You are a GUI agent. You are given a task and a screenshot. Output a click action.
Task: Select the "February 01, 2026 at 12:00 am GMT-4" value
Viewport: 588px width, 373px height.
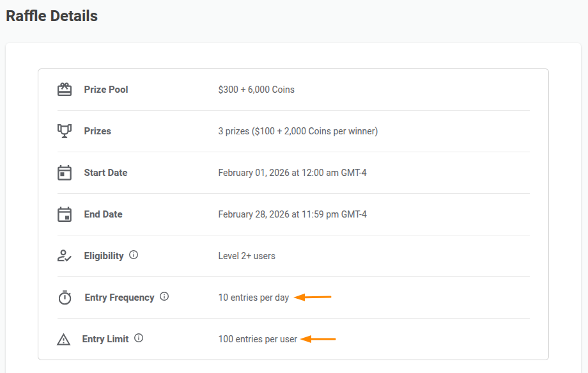[293, 173]
